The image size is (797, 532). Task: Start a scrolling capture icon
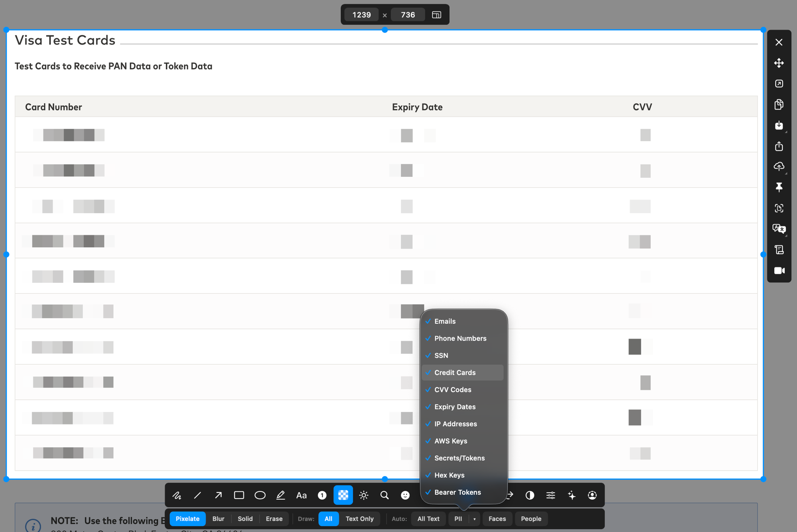[779, 250]
